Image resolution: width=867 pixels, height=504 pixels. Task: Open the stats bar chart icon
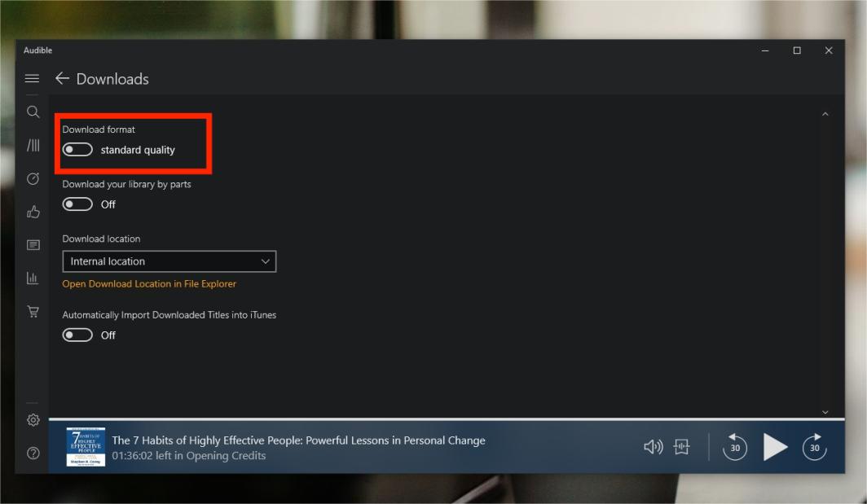pyautogui.click(x=33, y=278)
